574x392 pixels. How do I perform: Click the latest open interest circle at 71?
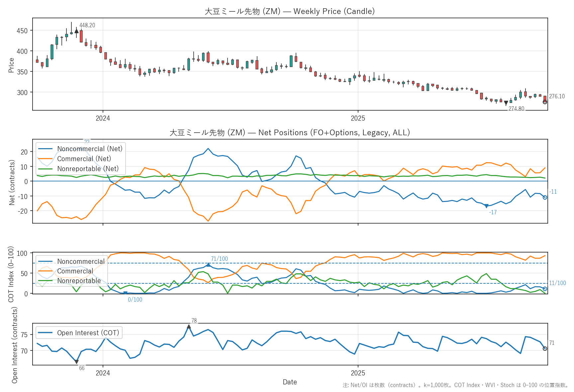point(545,348)
